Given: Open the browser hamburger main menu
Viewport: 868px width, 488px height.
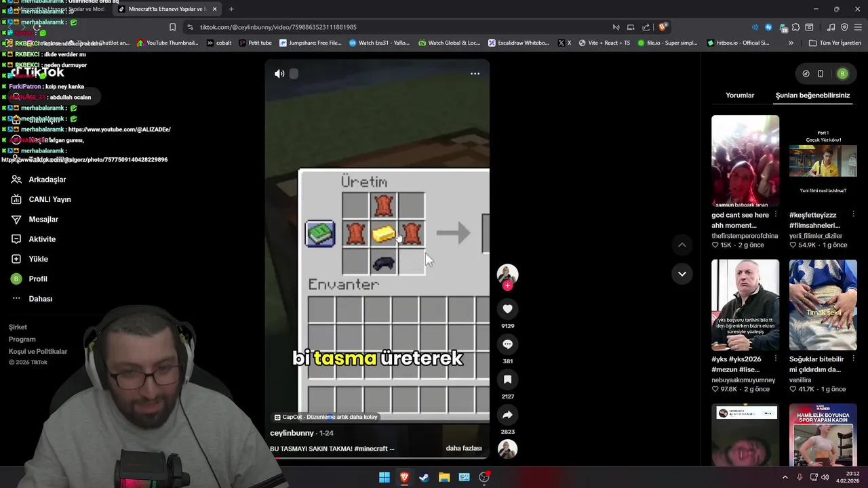Looking at the screenshot, I should [x=857, y=27].
